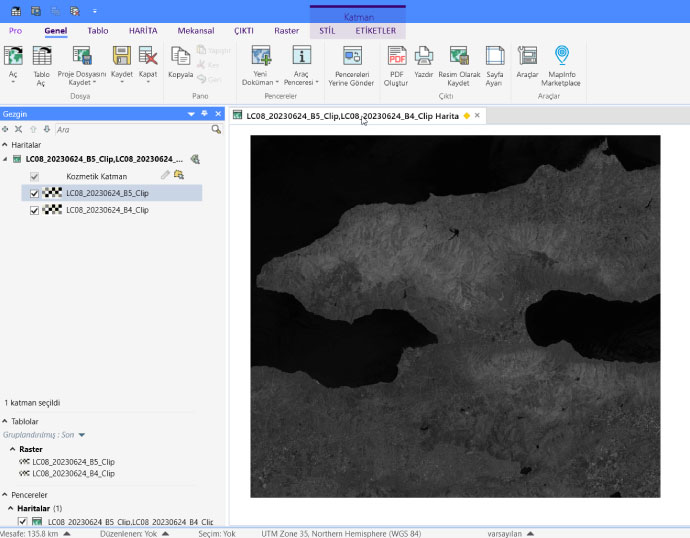Screen dimensions: 690x538
Task: Click PDF Oluştur icon
Action: point(396,62)
